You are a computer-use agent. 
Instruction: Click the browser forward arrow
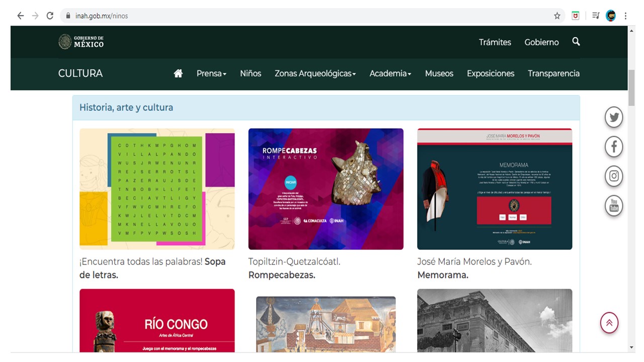(x=35, y=16)
